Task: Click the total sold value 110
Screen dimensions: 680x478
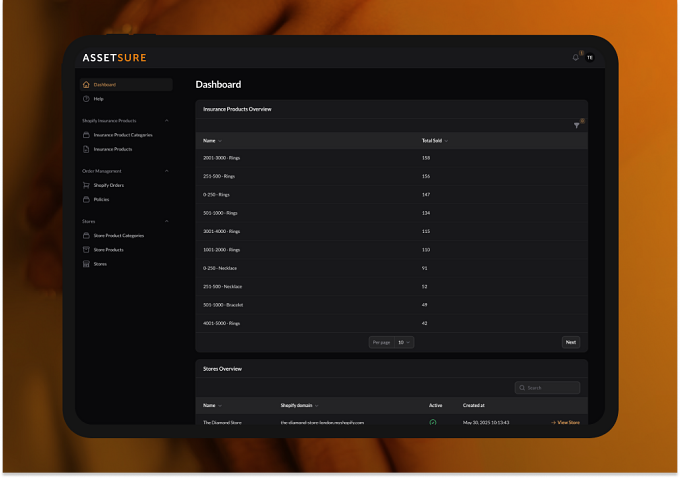Action: click(x=426, y=250)
